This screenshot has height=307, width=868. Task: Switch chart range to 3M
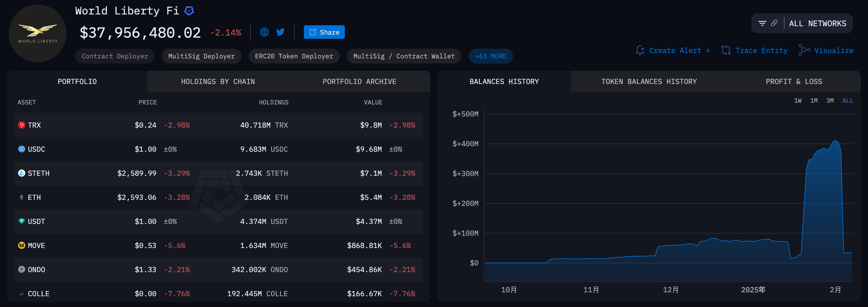click(x=830, y=101)
